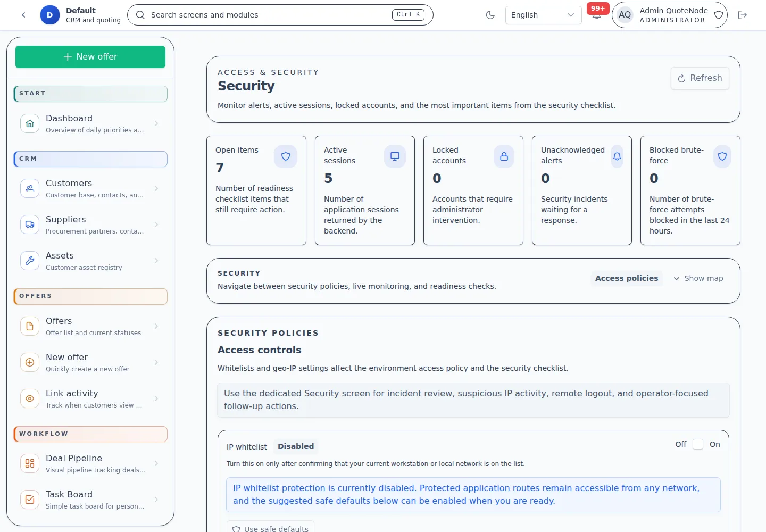The image size is (766, 532).
Task: Expand the Task Board chevron
Action: [156, 500]
